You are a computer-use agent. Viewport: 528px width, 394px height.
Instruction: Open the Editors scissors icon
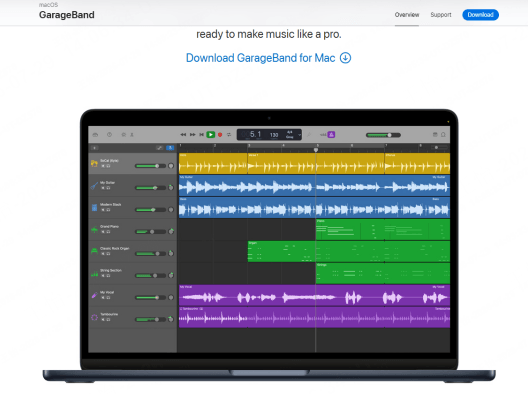coord(132,135)
